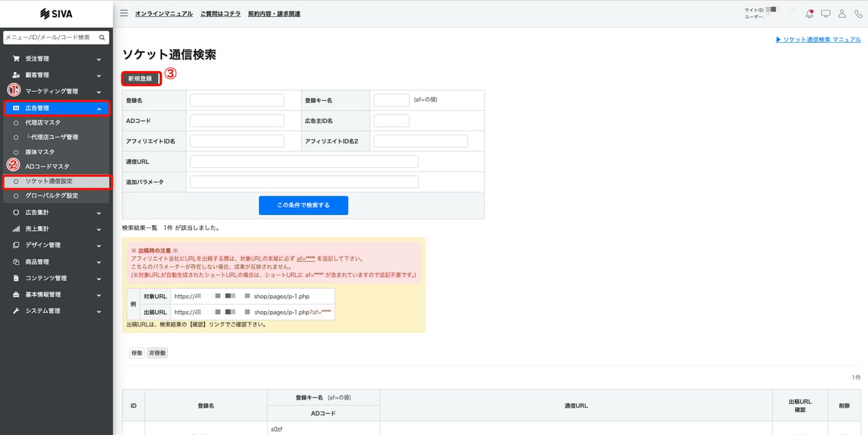This screenshot has height=435, width=868.
Task: Open the user account icon
Action: tap(843, 14)
